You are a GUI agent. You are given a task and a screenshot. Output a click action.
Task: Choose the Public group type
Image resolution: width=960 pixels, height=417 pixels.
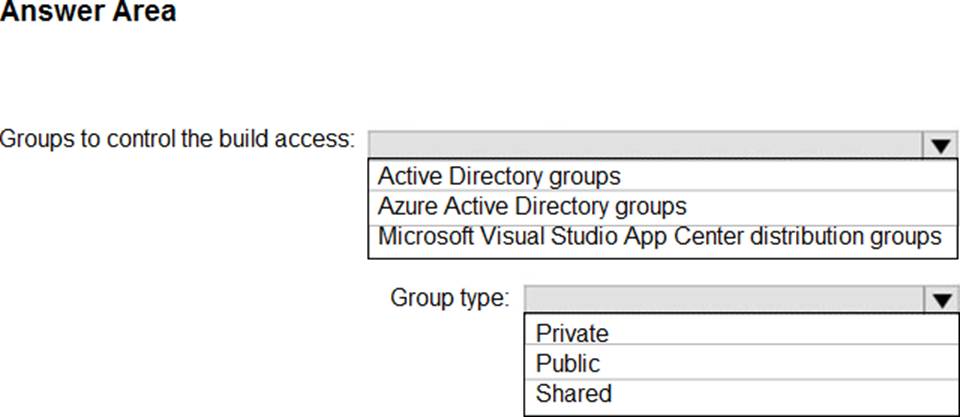[x=568, y=363]
